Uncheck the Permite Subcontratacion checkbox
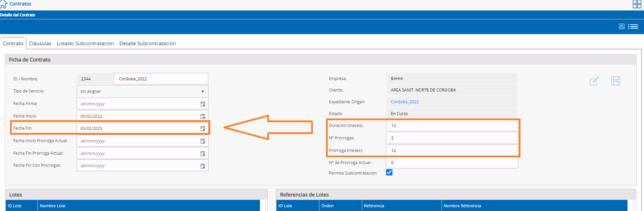 click(x=389, y=173)
